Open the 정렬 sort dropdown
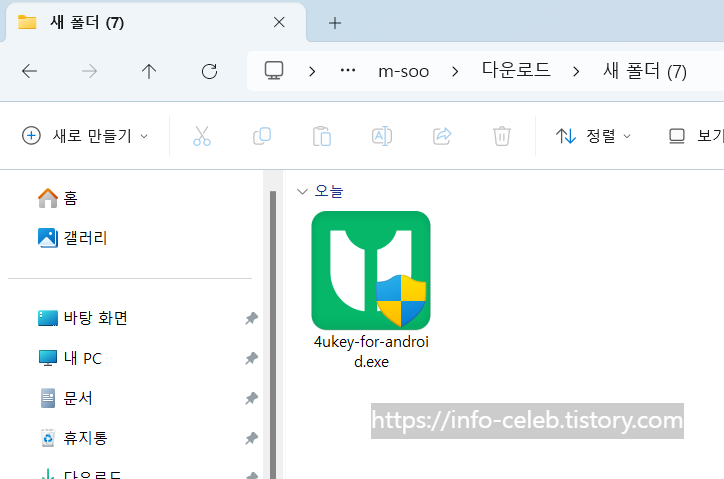 593,136
